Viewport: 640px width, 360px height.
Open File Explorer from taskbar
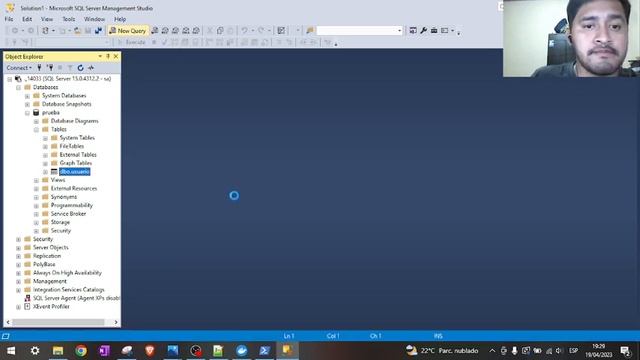point(58,351)
